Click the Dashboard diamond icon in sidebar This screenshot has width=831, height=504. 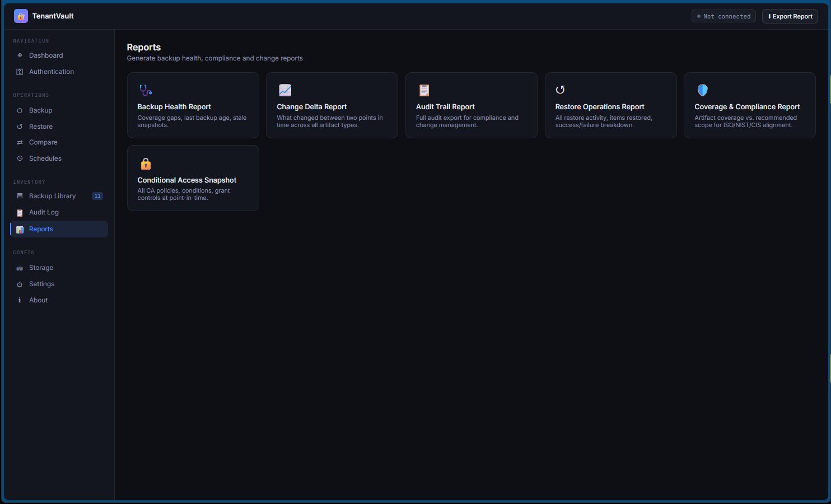(20, 55)
